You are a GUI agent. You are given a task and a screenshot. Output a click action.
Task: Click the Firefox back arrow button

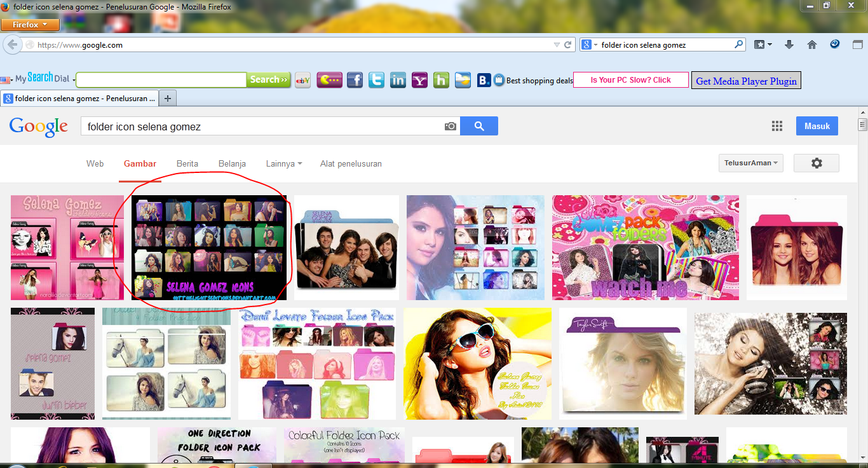click(12, 45)
